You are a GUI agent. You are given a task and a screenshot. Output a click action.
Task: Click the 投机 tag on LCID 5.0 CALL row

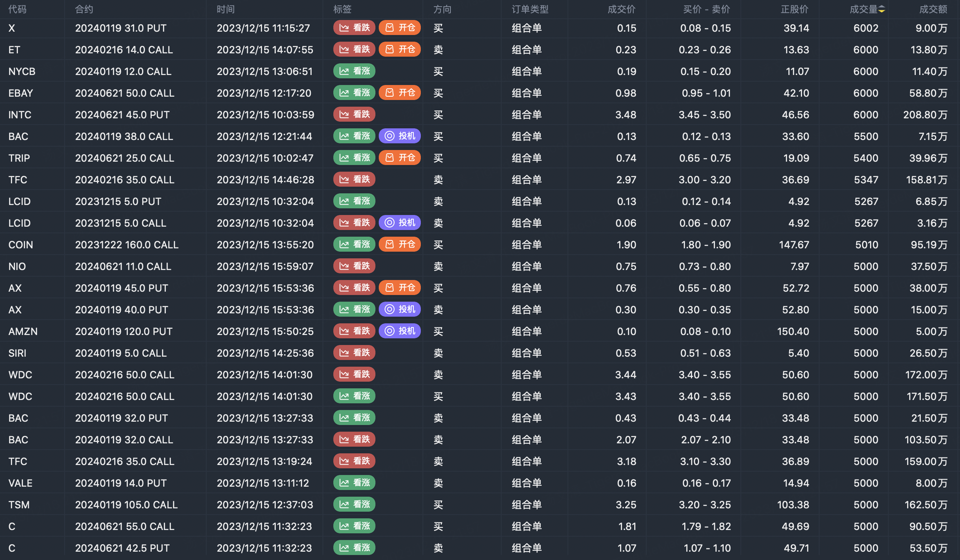pyautogui.click(x=400, y=223)
